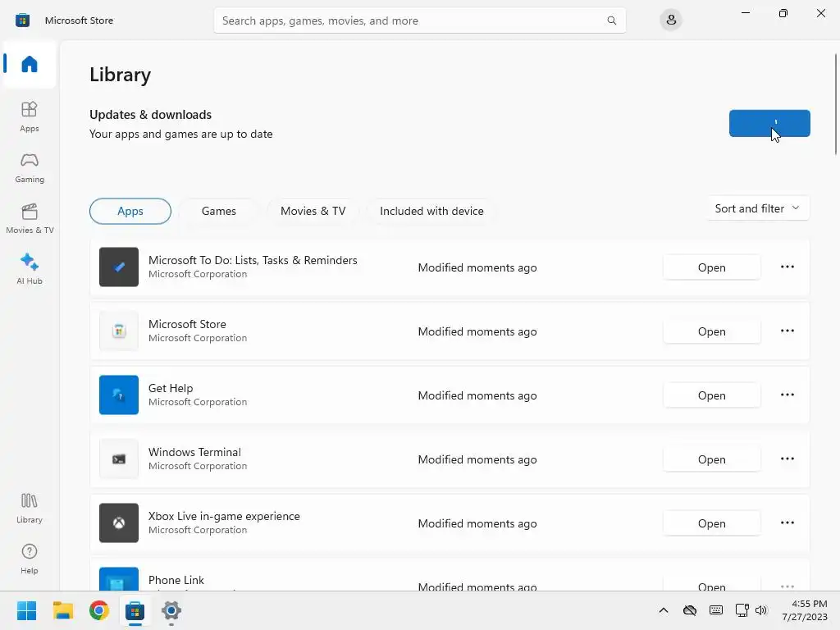Click the Windows Terminal app icon
The height and width of the screenshot is (630, 840).
click(x=119, y=459)
